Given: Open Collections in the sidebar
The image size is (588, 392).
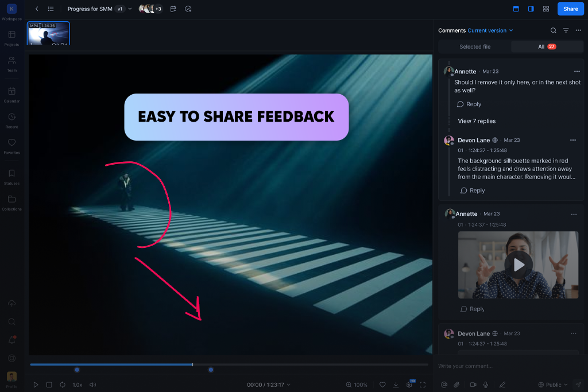Looking at the screenshot, I should tap(11, 203).
